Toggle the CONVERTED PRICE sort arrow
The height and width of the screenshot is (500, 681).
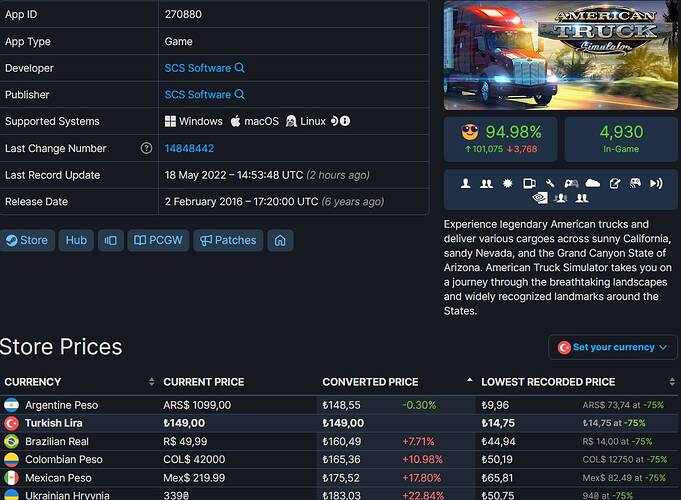[469, 380]
